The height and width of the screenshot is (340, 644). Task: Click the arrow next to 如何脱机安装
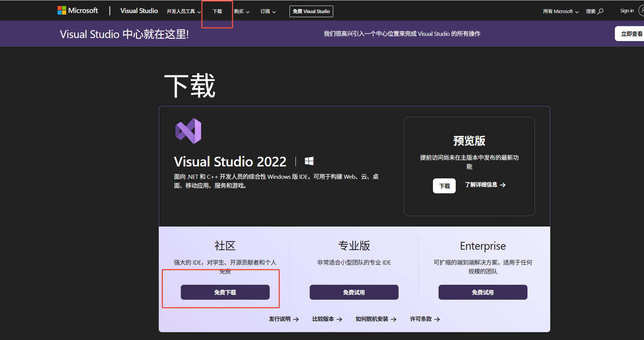(393, 319)
